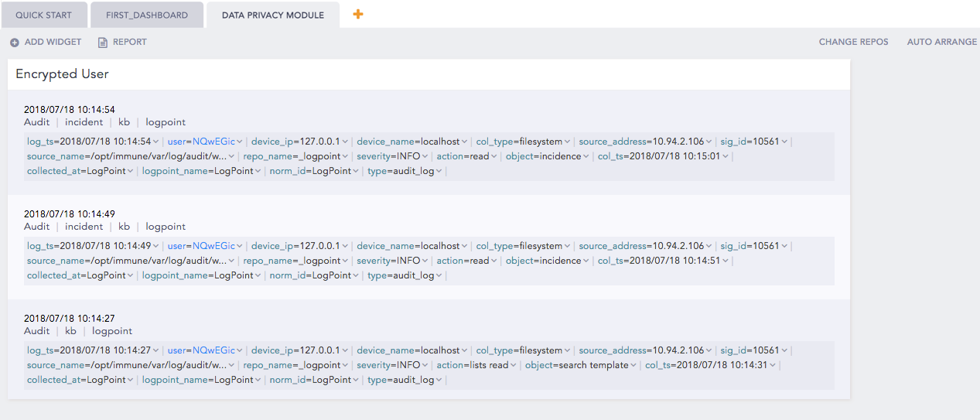Click the Change Repos button
The image size is (980, 420).
853,42
